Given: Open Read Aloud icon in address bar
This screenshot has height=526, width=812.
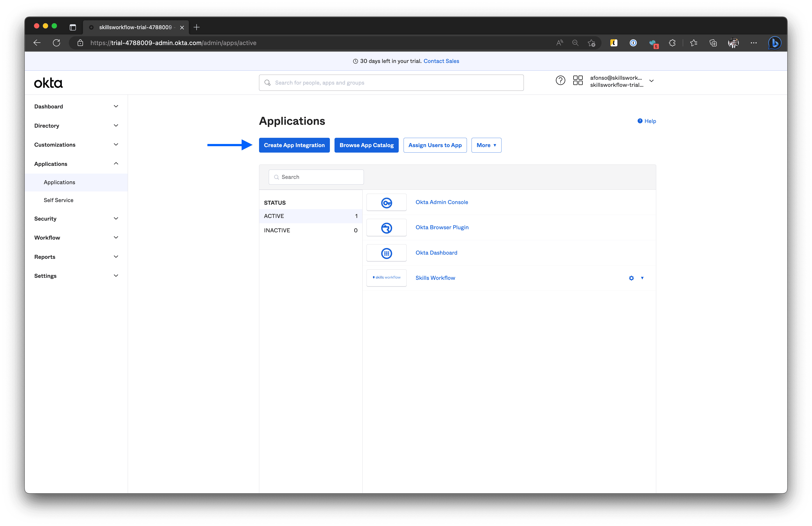Looking at the screenshot, I should 560,43.
